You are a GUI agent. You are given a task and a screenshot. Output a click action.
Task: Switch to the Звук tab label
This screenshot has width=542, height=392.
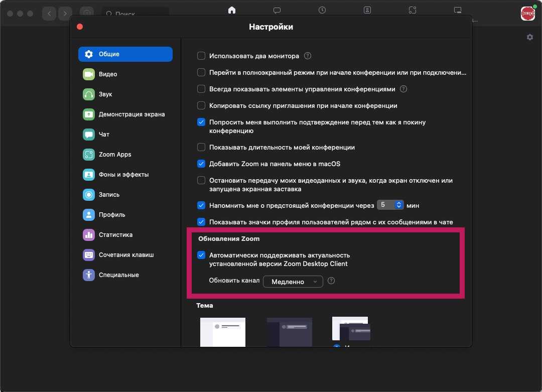[x=105, y=94]
